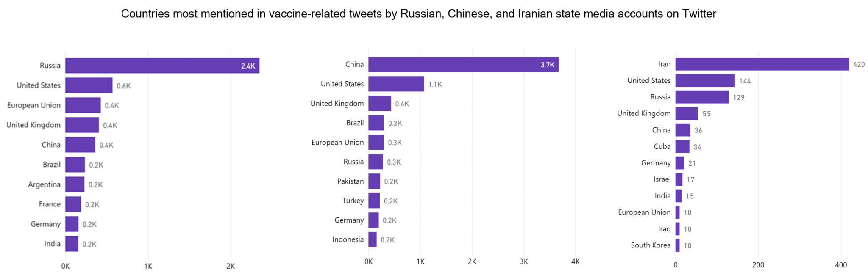Select the 4K axis tick in middle chart
This screenshot has height=275, width=868.
pos(575,262)
